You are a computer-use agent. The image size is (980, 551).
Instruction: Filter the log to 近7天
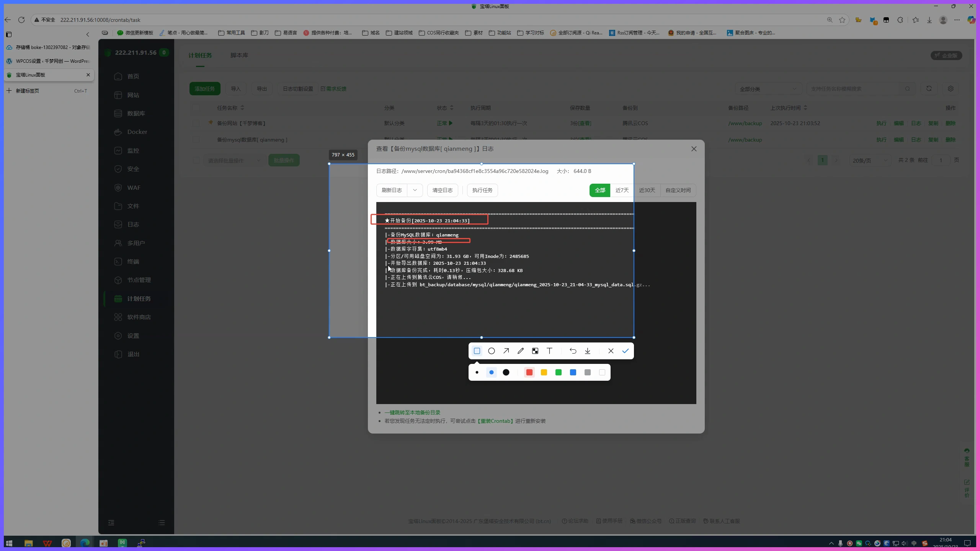coord(622,190)
